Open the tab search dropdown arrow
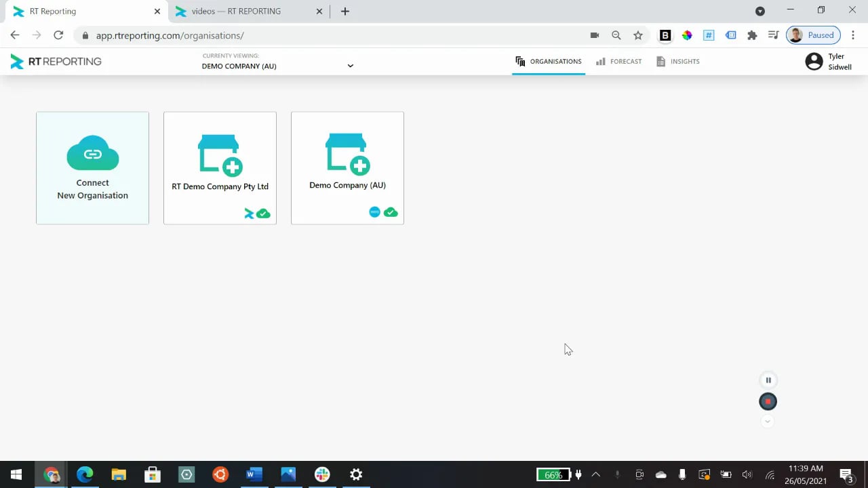 click(760, 11)
